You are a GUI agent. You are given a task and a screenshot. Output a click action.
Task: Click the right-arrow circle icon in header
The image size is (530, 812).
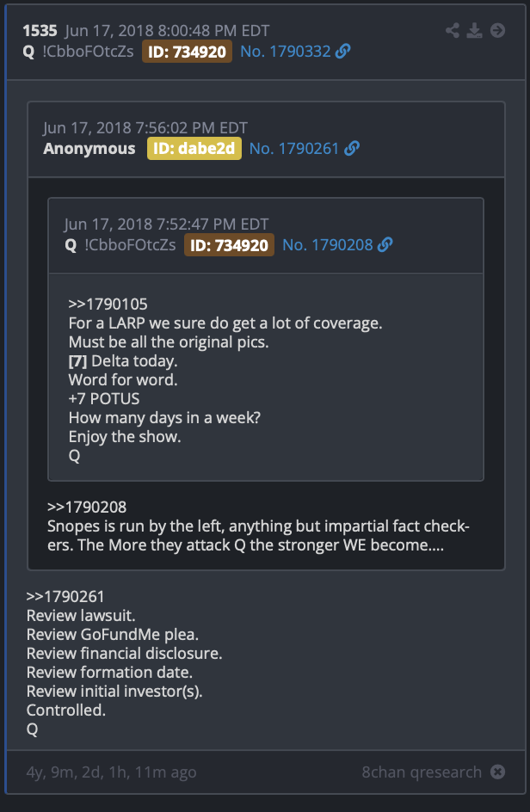click(497, 31)
